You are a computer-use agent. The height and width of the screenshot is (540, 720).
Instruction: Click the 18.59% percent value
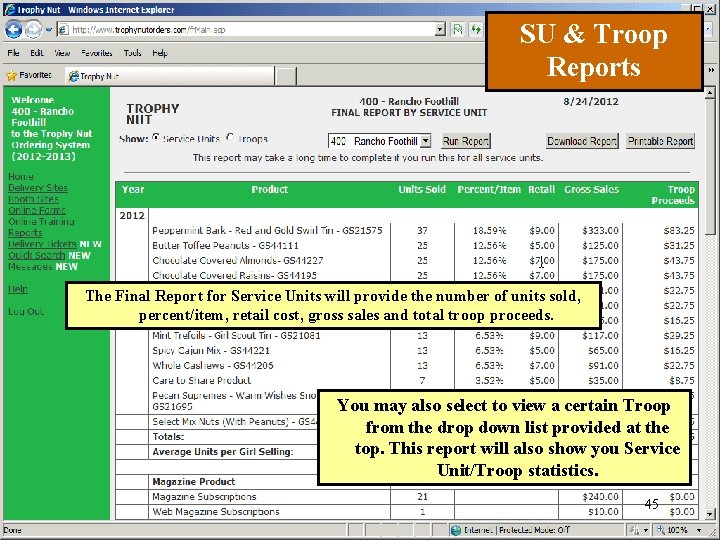tap(489, 231)
